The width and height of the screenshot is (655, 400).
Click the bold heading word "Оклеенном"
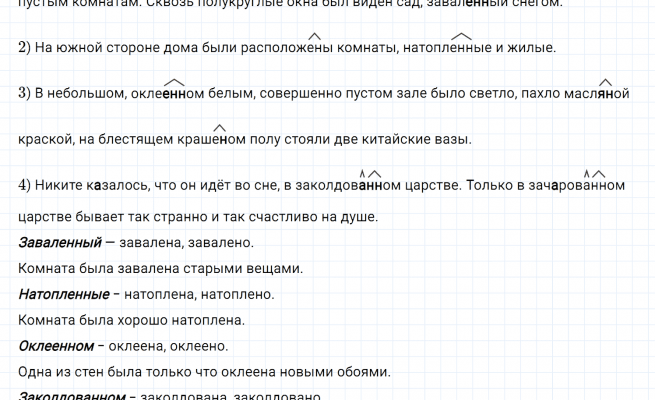pyautogui.click(x=56, y=347)
